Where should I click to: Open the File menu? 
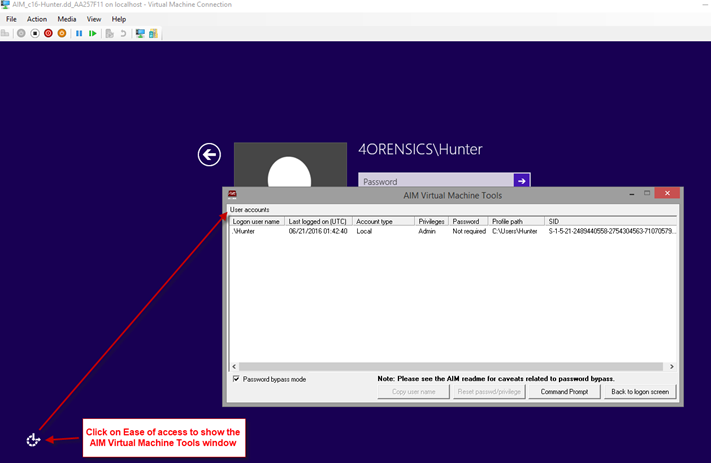pos(11,19)
